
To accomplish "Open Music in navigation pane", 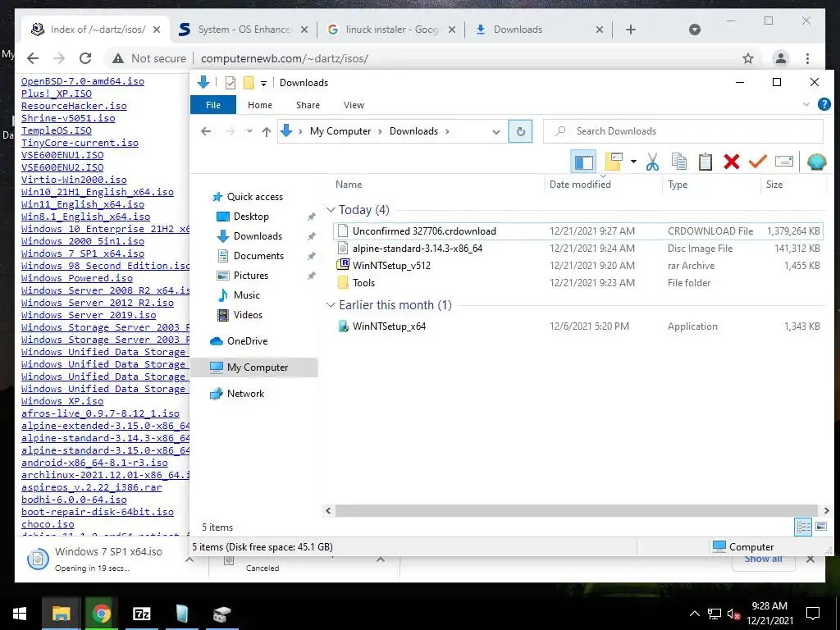I will pyautogui.click(x=246, y=295).
